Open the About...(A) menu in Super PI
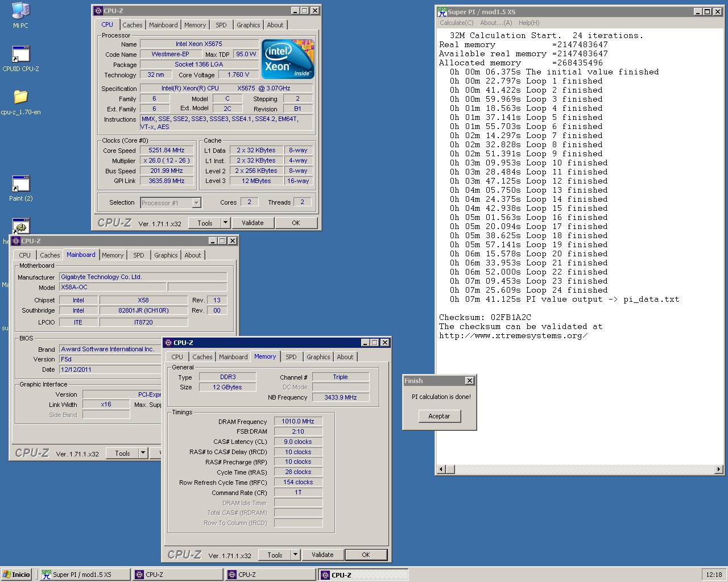728x582 pixels. [x=496, y=23]
